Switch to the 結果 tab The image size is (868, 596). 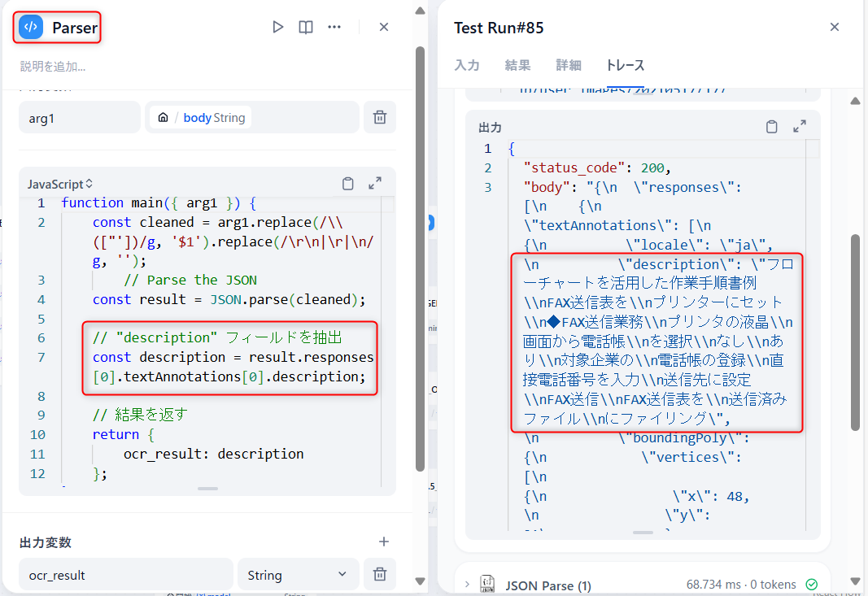pos(517,65)
